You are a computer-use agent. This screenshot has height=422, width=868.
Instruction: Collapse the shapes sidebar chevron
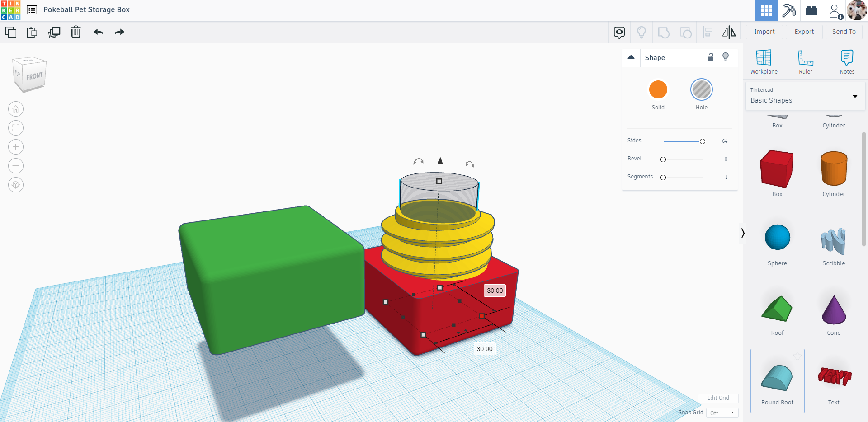pos(742,233)
